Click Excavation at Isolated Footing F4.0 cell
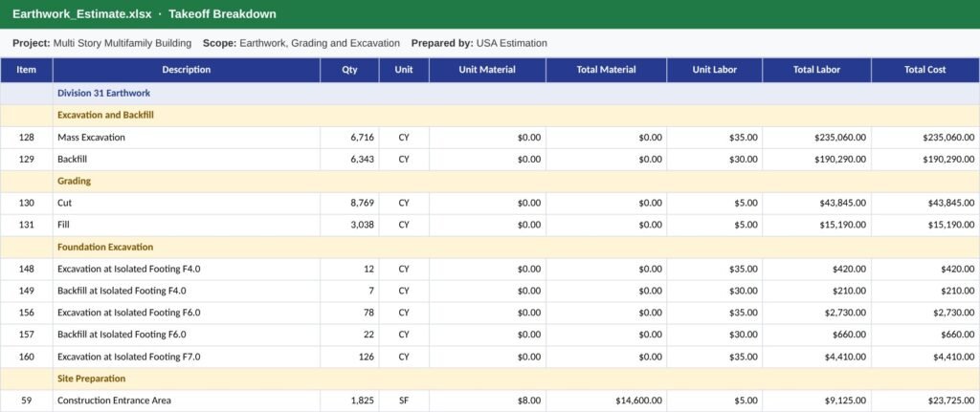 click(187, 269)
